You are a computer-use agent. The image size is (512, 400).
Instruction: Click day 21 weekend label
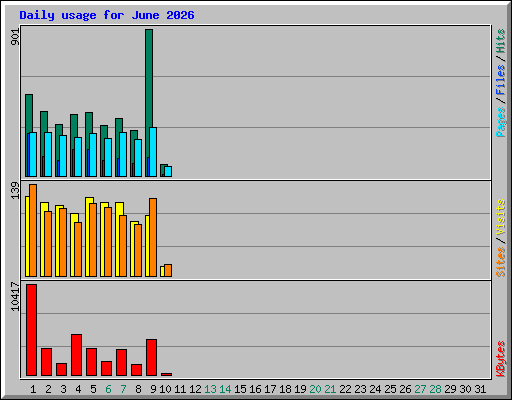(x=330, y=389)
